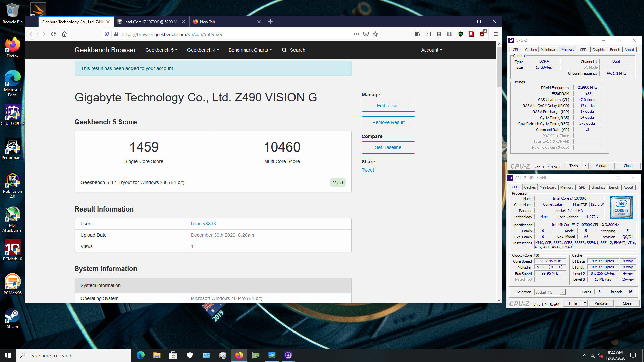Open File Explorer from the taskbar
This screenshot has height=362, width=644.
[157, 355]
